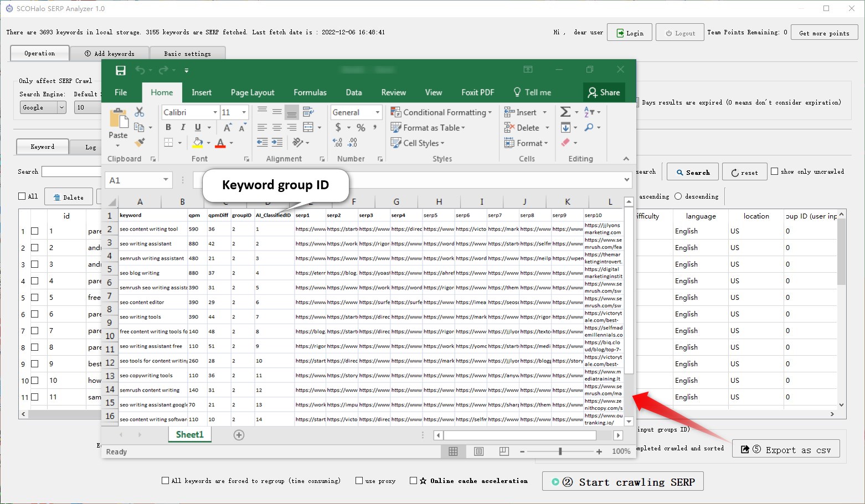Open Cell Styles gallery
Screen dimensions: 865x504
click(x=418, y=143)
